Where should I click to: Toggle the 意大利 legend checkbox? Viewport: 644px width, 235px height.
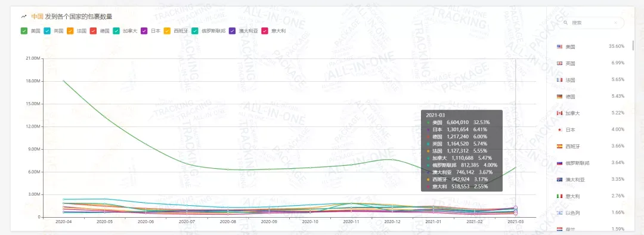(x=265, y=31)
